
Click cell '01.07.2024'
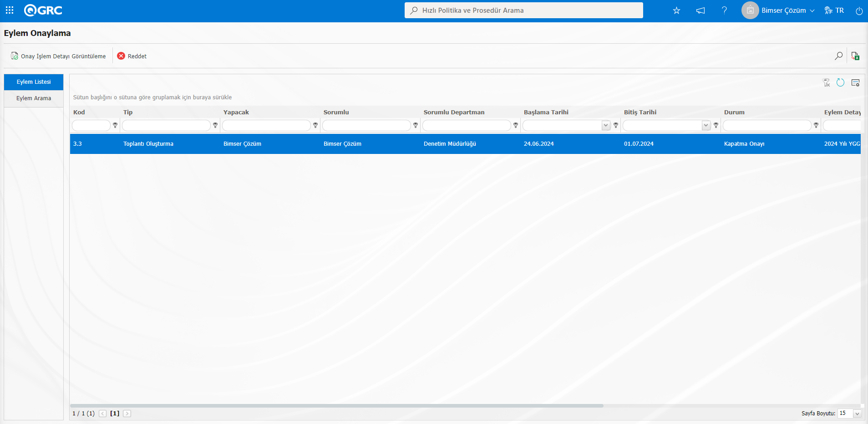[x=639, y=144]
